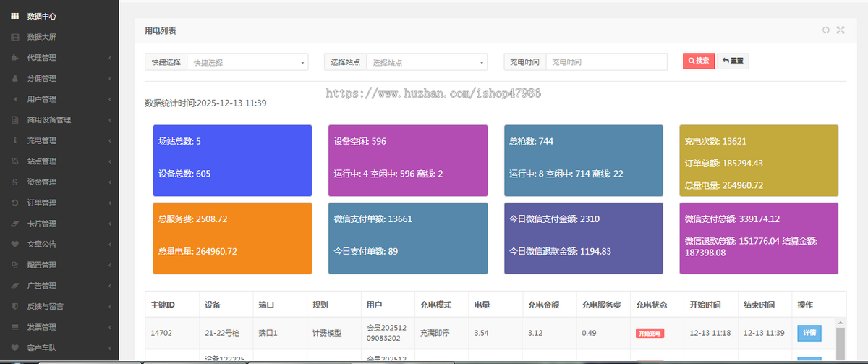Click the 反馈与留言 shield icon
Screen dimensions: 868x364
[15, 306]
